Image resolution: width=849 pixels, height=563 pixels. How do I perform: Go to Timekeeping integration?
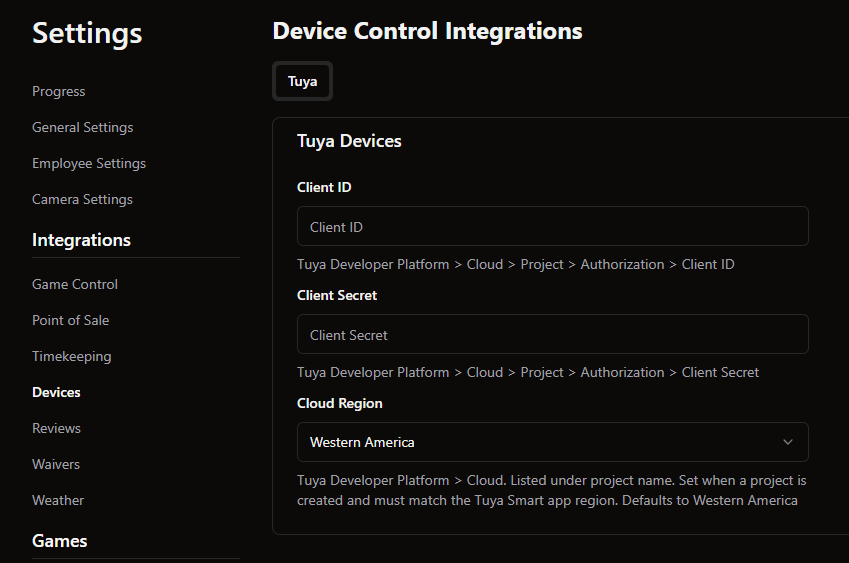pos(71,356)
